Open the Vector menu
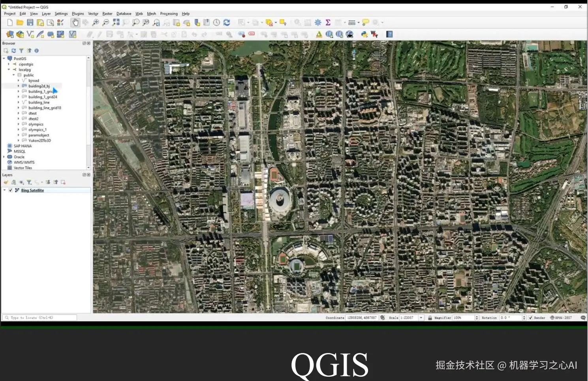This screenshot has height=381, width=588. (93, 13)
